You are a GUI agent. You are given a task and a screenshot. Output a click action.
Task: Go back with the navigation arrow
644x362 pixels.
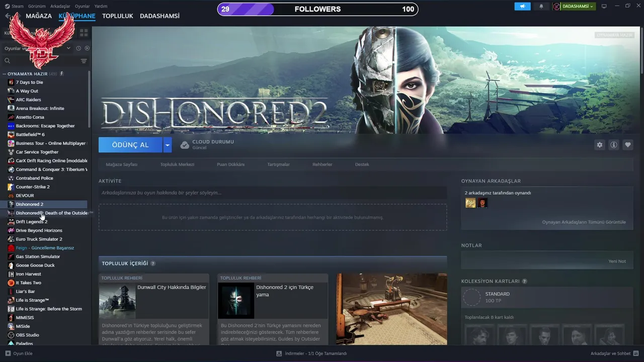coord(7,16)
